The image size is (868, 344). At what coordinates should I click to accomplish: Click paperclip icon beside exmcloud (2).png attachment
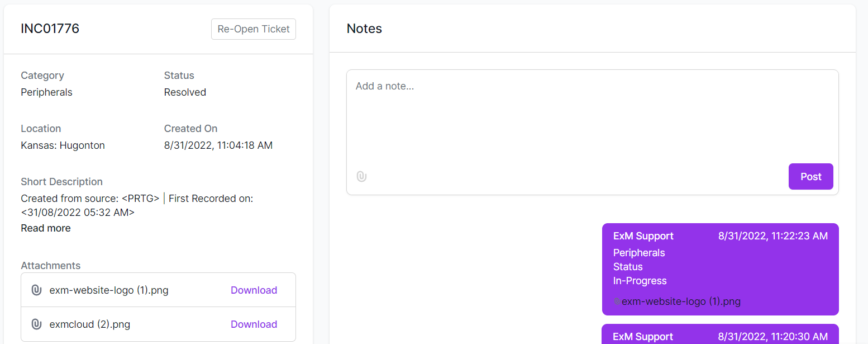[x=36, y=324]
